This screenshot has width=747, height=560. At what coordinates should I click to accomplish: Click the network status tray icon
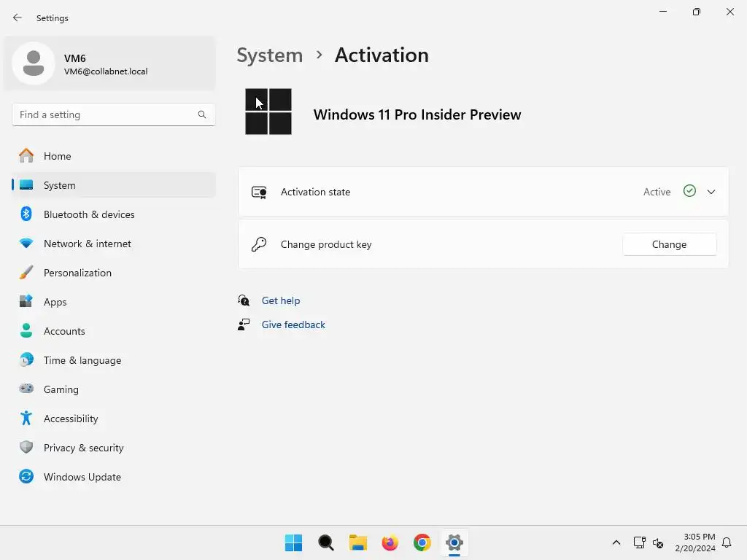639,542
